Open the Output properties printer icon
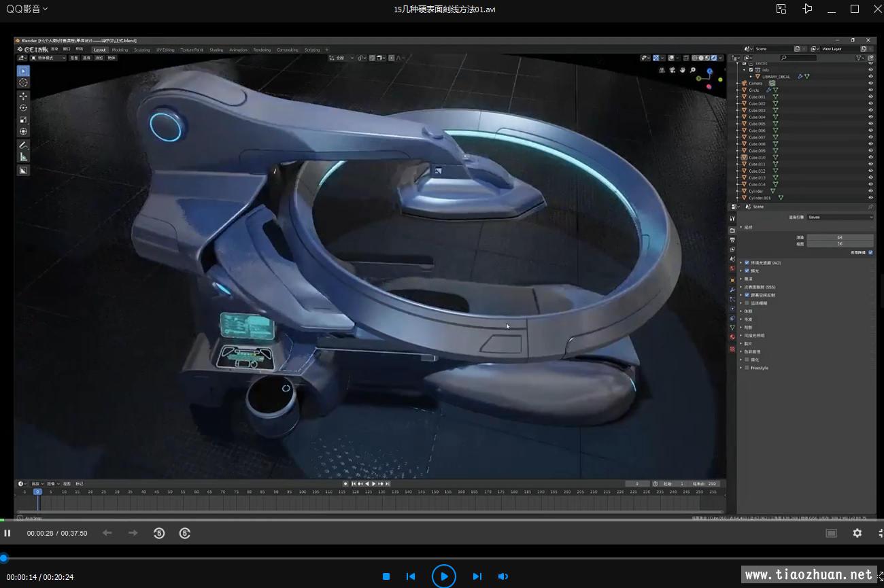Viewport: 884px width, 588px height. 732,240
